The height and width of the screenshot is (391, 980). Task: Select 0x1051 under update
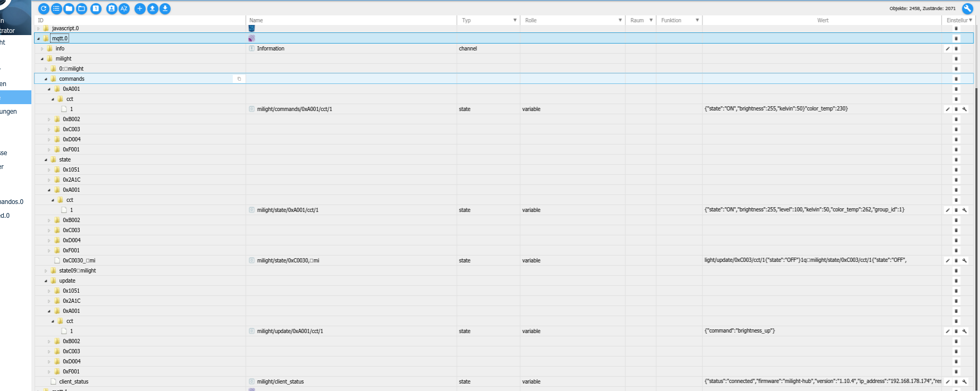71,291
